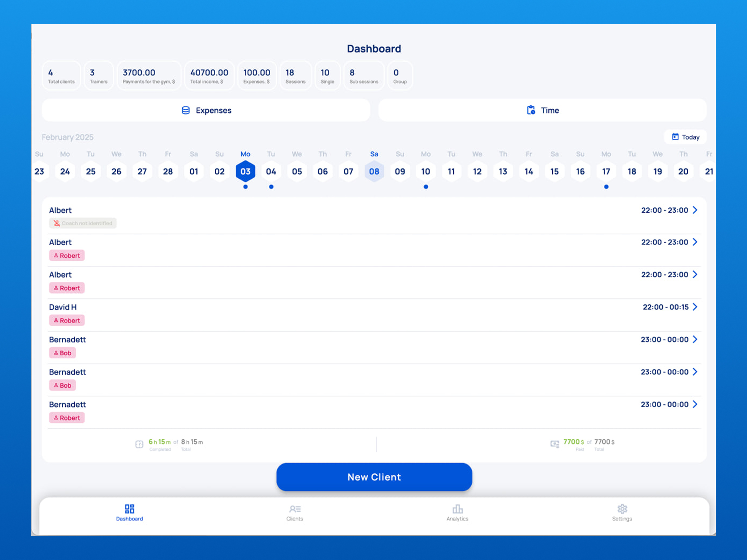
Task: Select Saturday 08 in the calendar strip
Action: (x=374, y=171)
